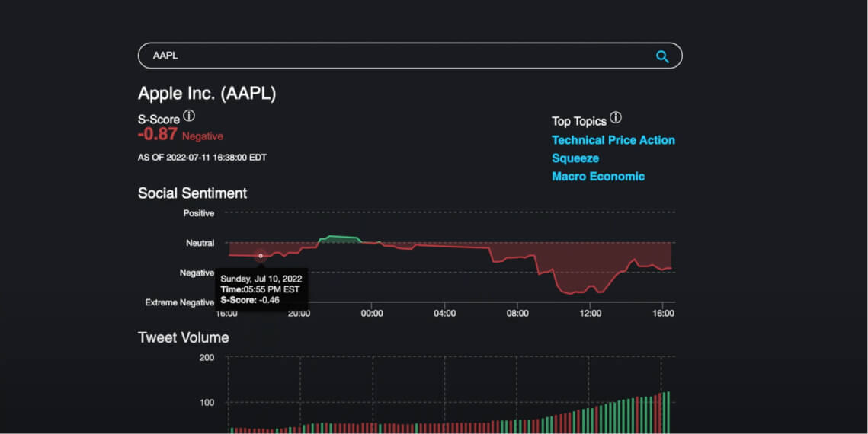Click the Positive axis label

point(199,213)
